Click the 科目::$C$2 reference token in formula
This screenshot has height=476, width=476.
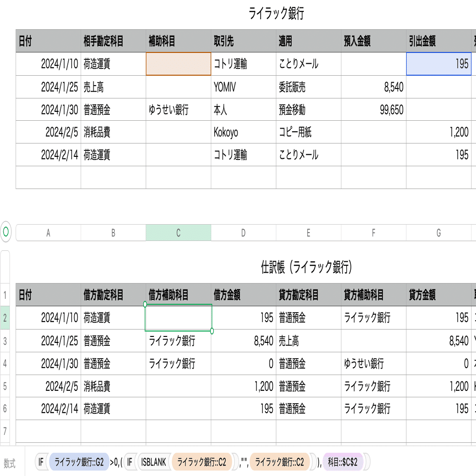[x=346, y=463]
